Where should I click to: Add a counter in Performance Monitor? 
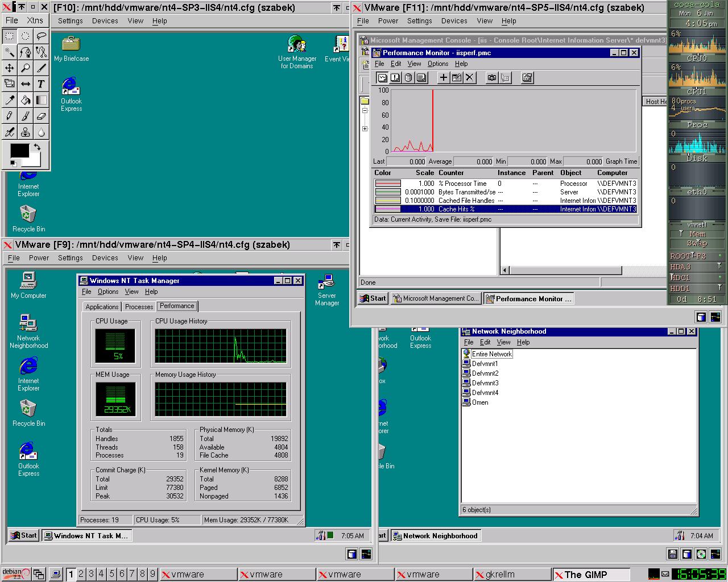[x=444, y=78]
